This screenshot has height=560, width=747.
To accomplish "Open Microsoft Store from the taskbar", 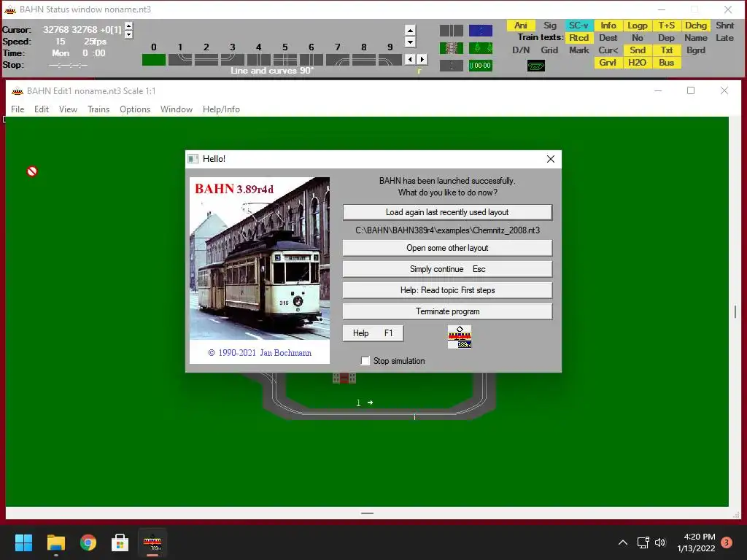I will [120, 542].
